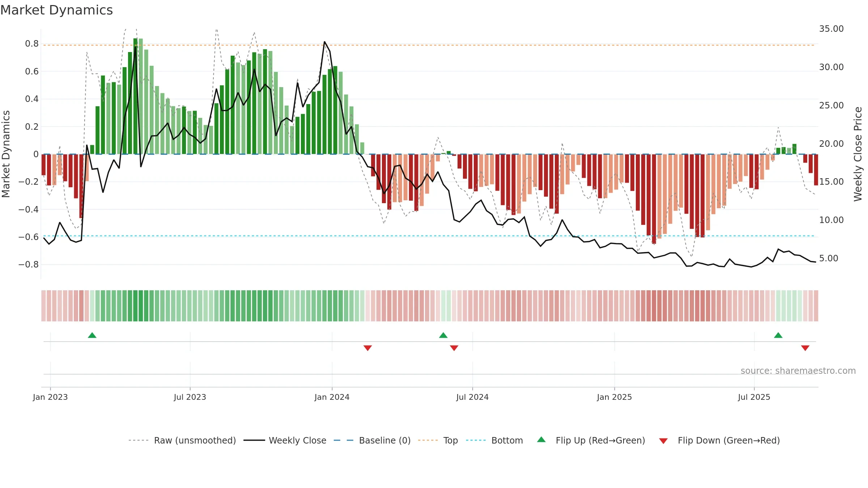This screenshot has width=868, height=488.
Task: Click the 20.00 price axis label
Action: 831,144
